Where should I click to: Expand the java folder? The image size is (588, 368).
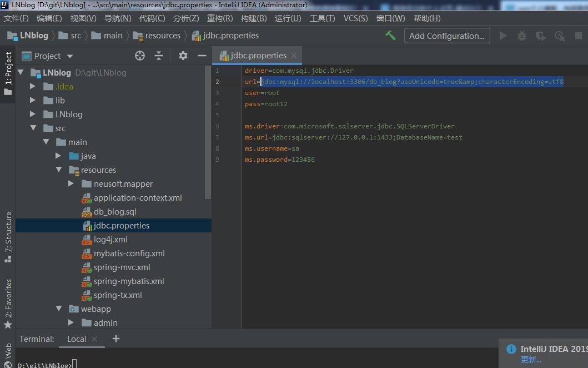tap(58, 156)
